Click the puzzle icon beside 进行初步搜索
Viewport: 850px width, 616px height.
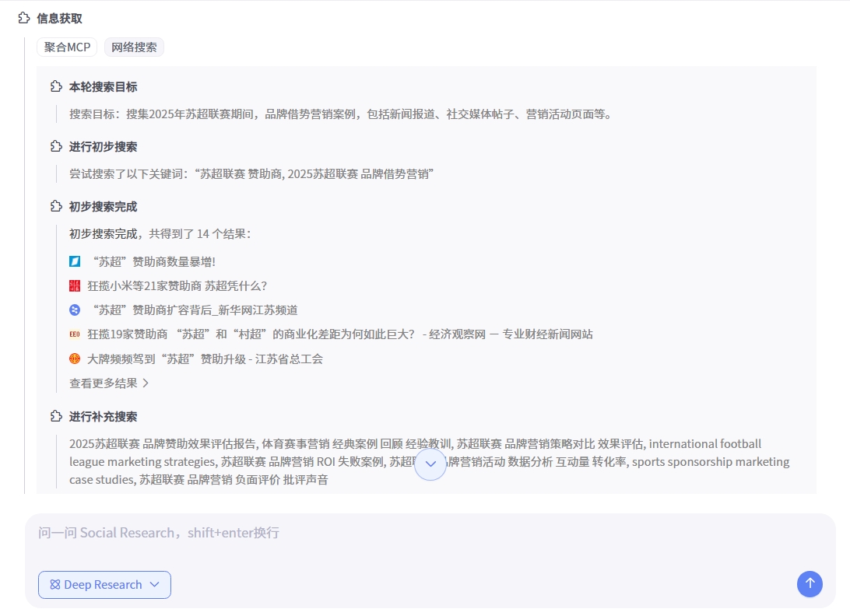(x=56, y=146)
